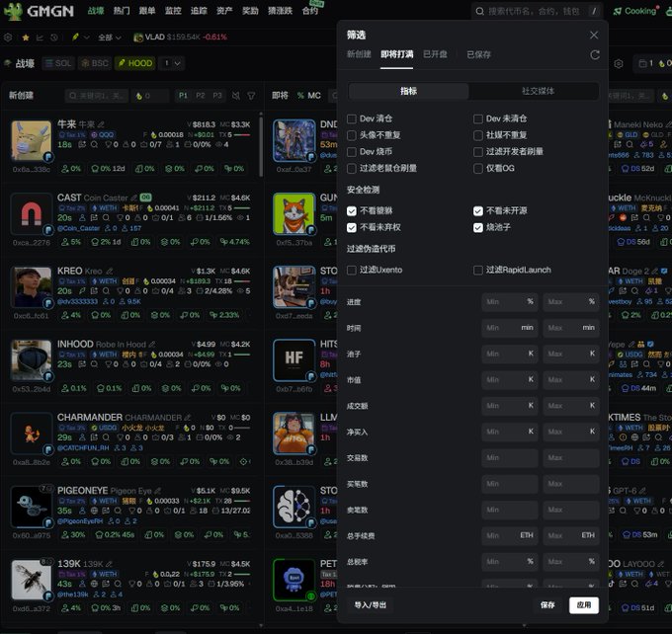Click the globe website icon in 139K row

coord(94,584)
